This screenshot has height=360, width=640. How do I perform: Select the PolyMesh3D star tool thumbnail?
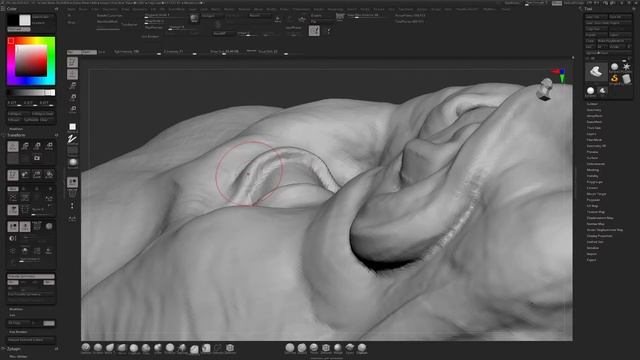tap(627, 67)
